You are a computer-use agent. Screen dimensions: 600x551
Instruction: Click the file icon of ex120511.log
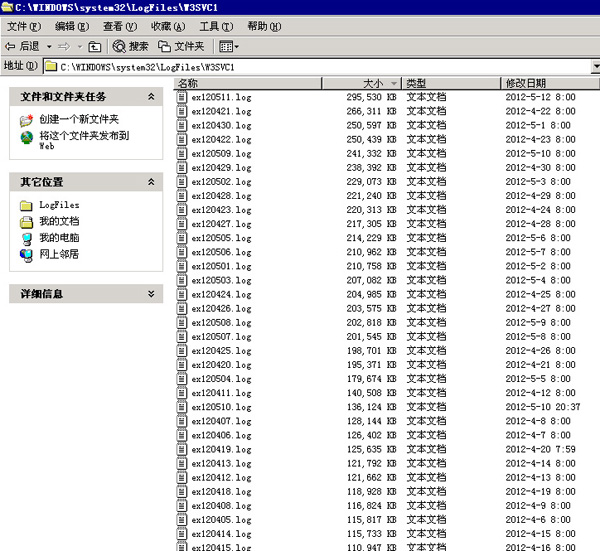point(182,98)
